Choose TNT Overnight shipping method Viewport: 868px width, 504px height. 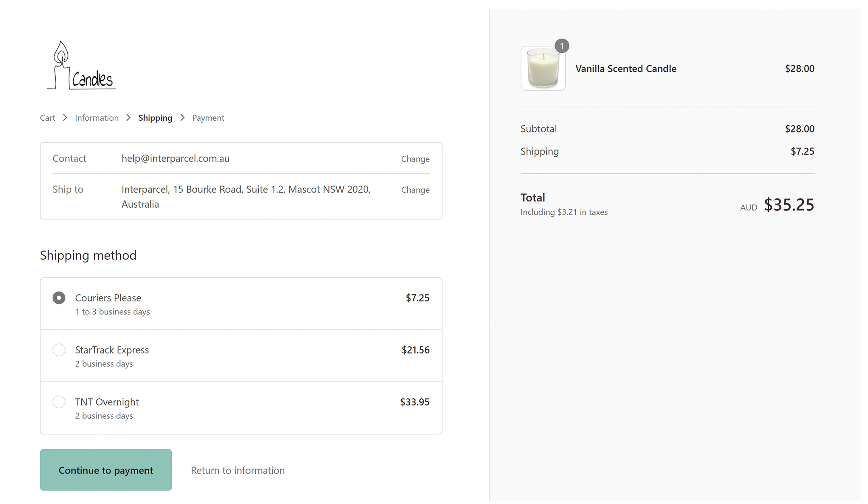[59, 402]
